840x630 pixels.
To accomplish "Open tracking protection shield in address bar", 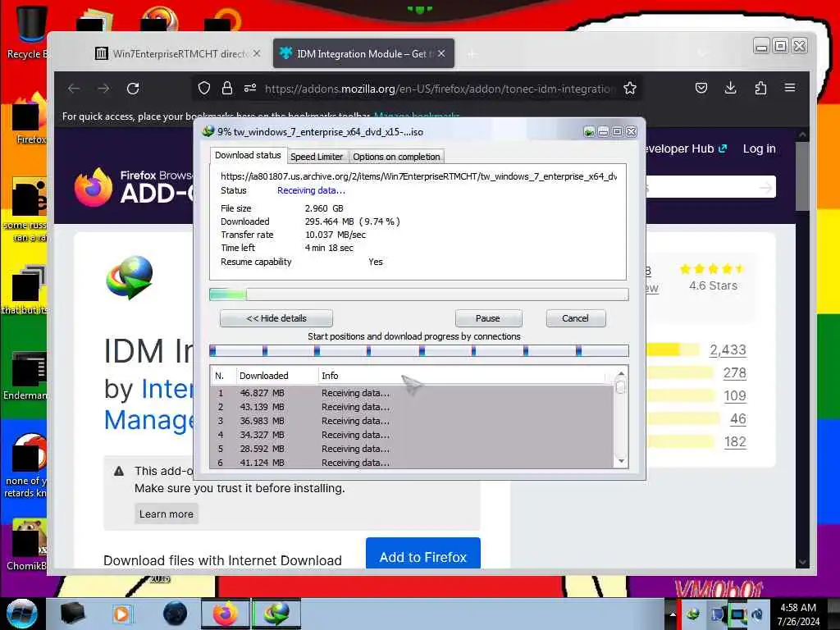I will tap(204, 88).
